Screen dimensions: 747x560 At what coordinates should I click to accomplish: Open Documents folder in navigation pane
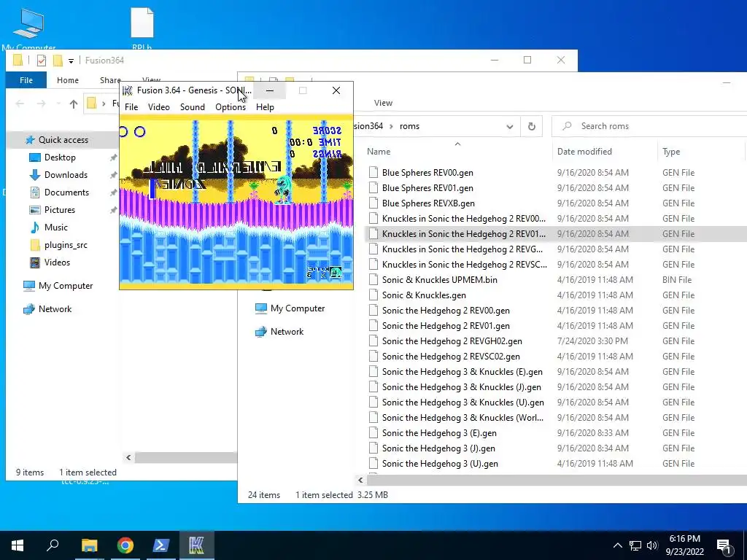pyautogui.click(x=66, y=192)
